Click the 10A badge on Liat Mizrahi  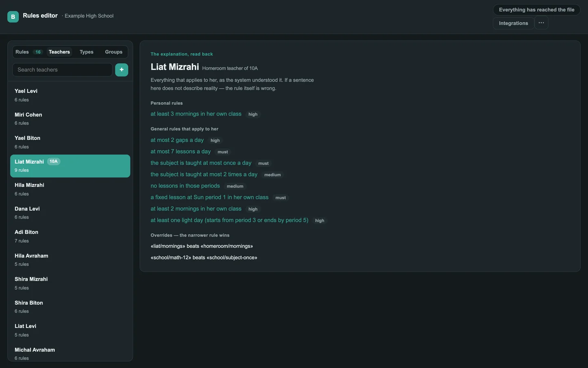(x=53, y=162)
